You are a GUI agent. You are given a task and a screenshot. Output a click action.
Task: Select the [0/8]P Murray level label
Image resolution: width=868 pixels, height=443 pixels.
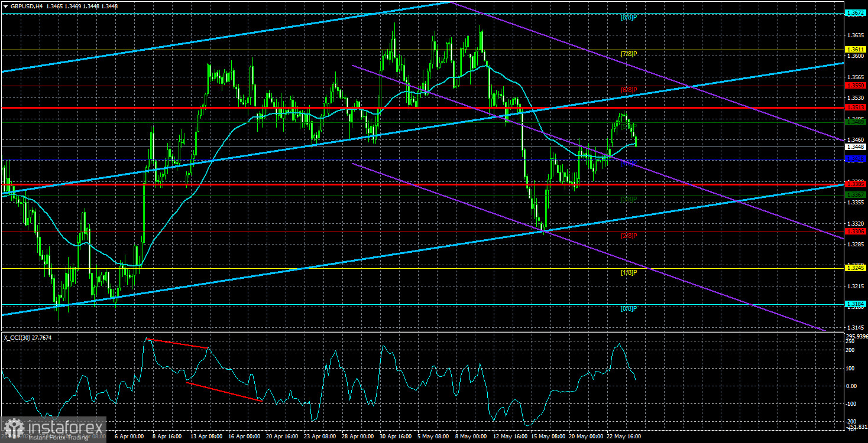(x=629, y=308)
